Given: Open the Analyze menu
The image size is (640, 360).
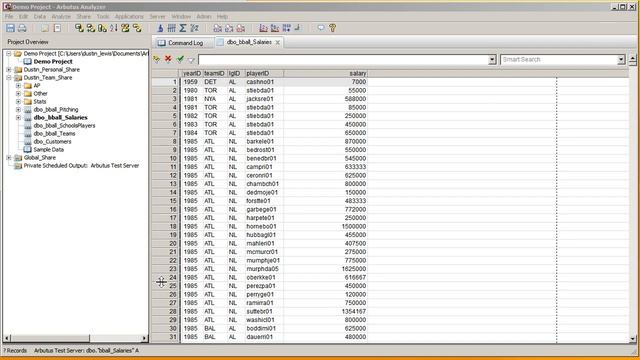Looking at the screenshot, I should (x=61, y=16).
